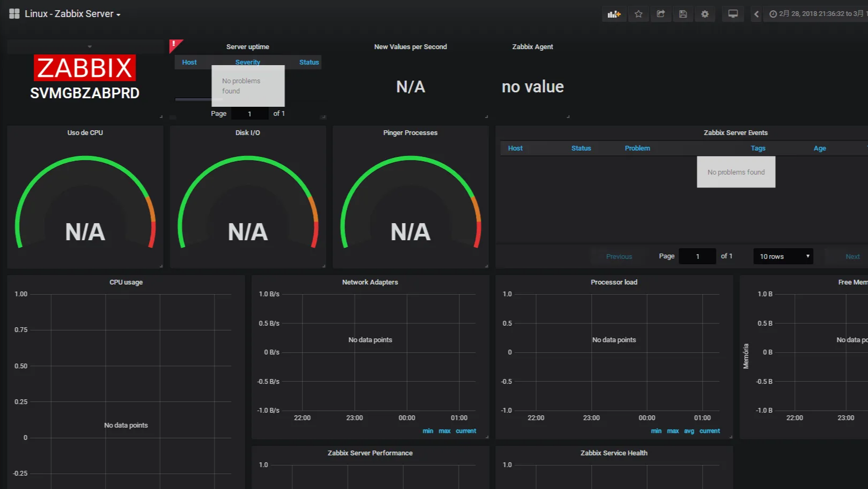The image size is (868, 489).
Task: Add a new panel via the graph-plus icon
Action: (x=614, y=14)
